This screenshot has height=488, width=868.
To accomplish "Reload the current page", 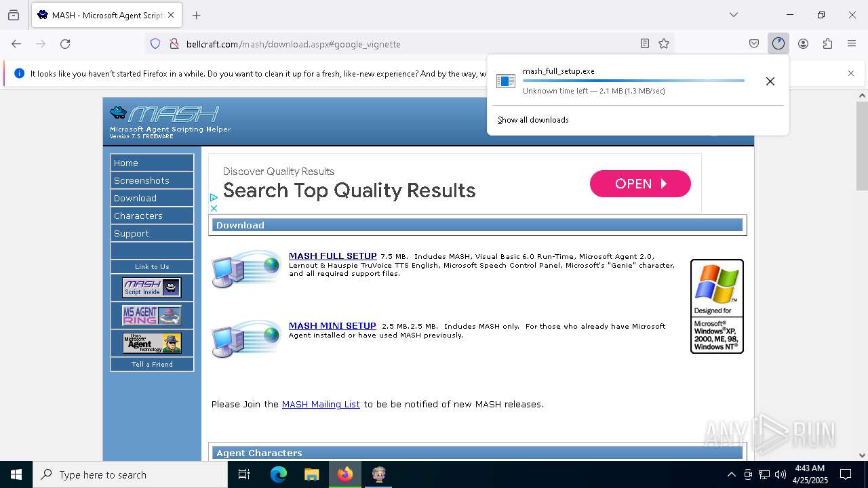I will point(65,43).
